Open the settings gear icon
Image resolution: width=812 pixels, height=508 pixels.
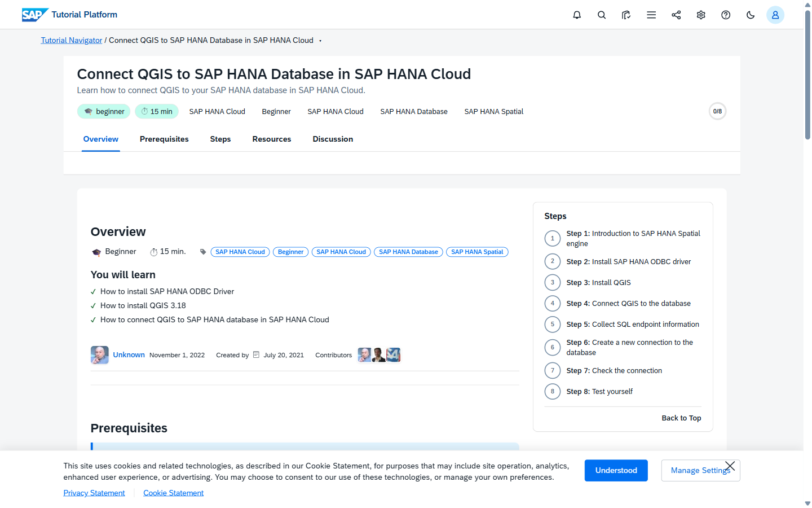(701, 15)
